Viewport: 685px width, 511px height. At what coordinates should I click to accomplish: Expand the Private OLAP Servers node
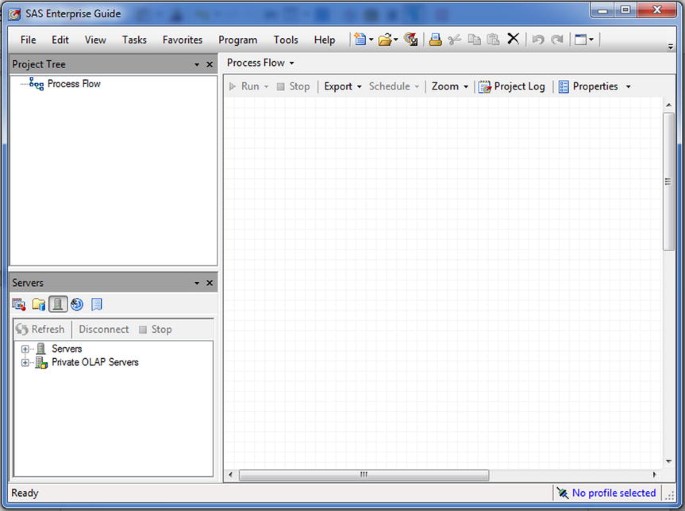[x=25, y=363]
